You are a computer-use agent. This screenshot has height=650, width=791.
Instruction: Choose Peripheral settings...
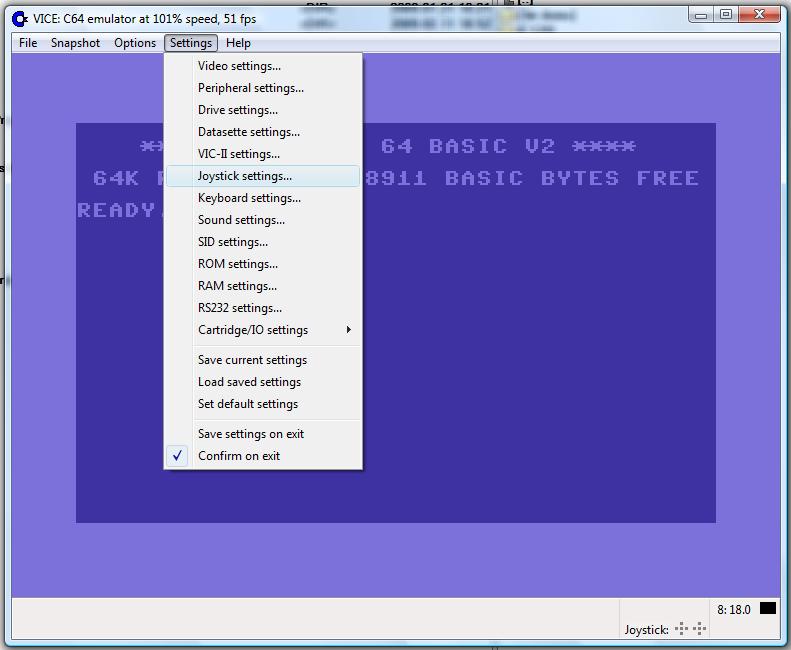click(x=263, y=88)
